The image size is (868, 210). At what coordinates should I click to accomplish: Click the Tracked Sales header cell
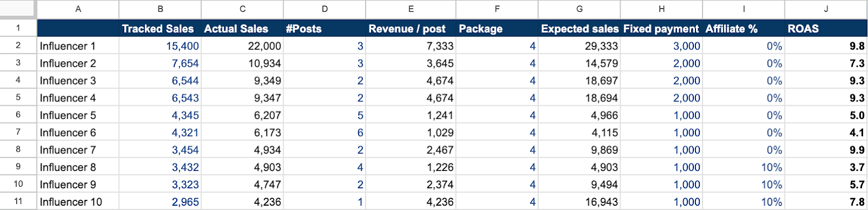tap(160, 29)
